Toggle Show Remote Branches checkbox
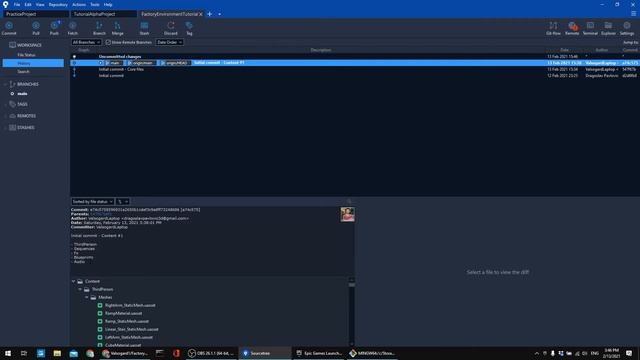Screen dimensions: 640x360 point(108,42)
